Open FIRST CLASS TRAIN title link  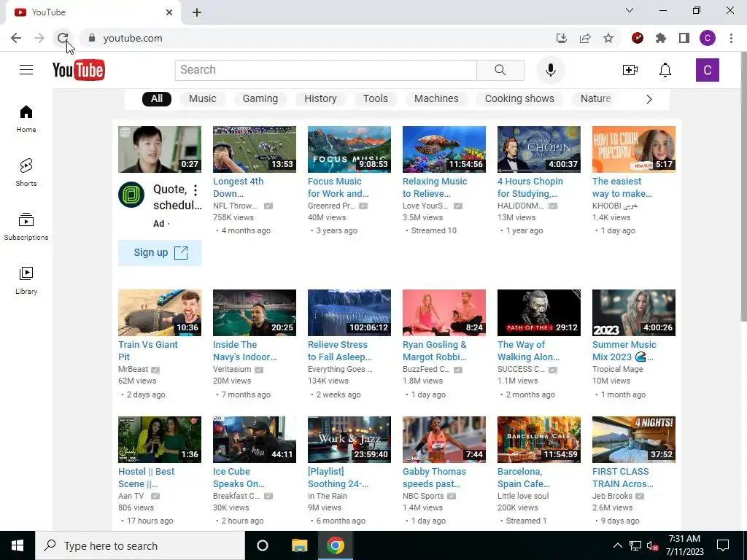623,478
